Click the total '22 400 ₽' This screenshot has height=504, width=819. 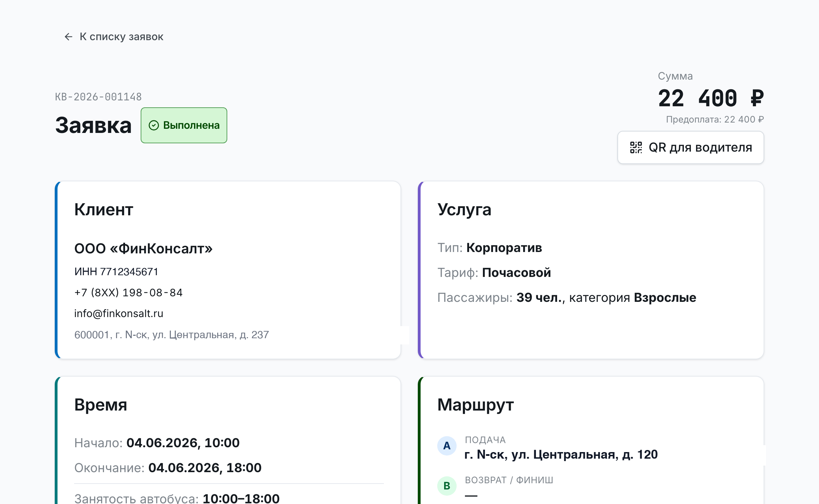(x=711, y=98)
